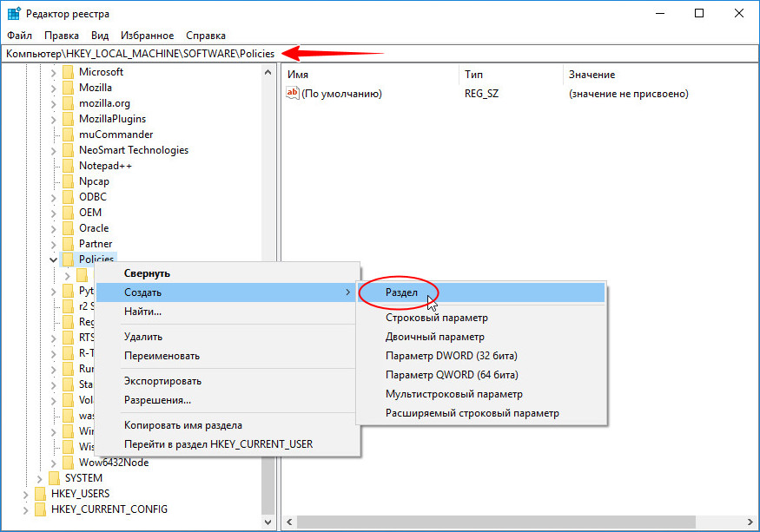Click the Policies folder icon
This screenshot has height=532, width=760.
coord(69,259)
